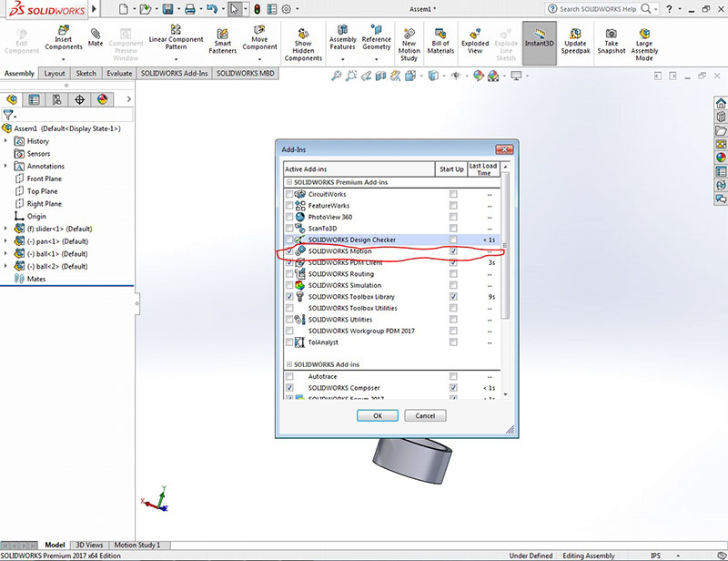Switch to the 3D Views tab
728x561 pixels.
tap(89, 545)
